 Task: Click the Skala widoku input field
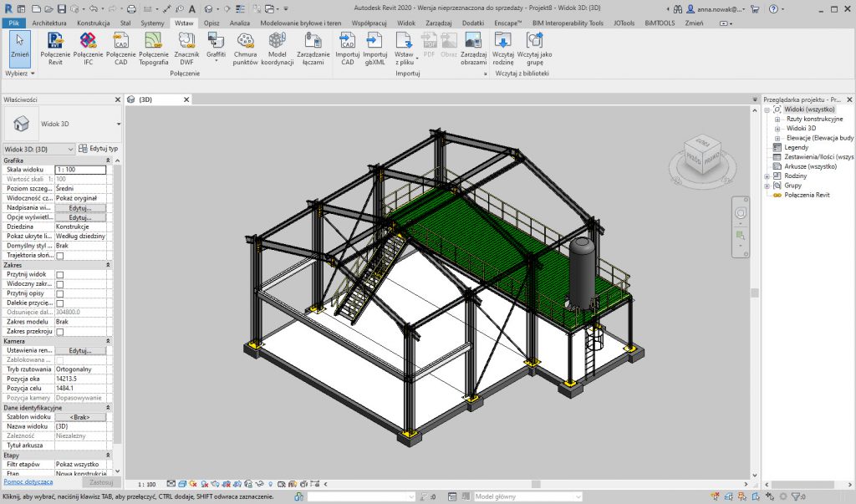(80, 170)
